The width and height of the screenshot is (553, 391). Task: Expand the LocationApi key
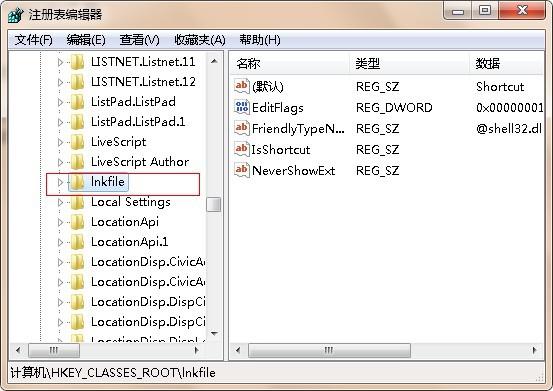tap(60, 222)
